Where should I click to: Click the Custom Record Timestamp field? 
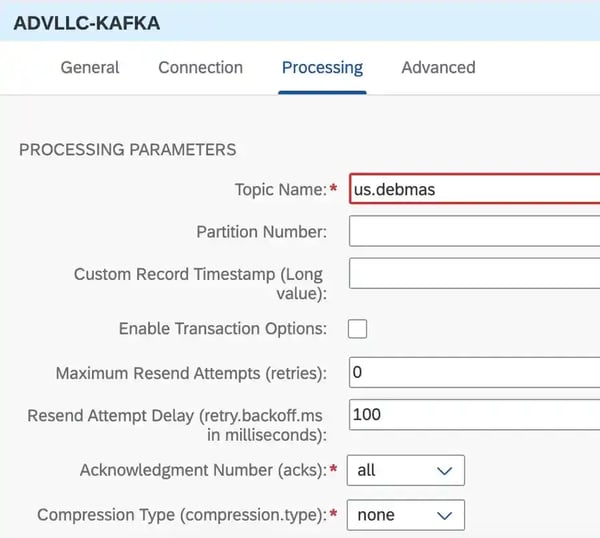pyautogui.click(x=474, y=274)
